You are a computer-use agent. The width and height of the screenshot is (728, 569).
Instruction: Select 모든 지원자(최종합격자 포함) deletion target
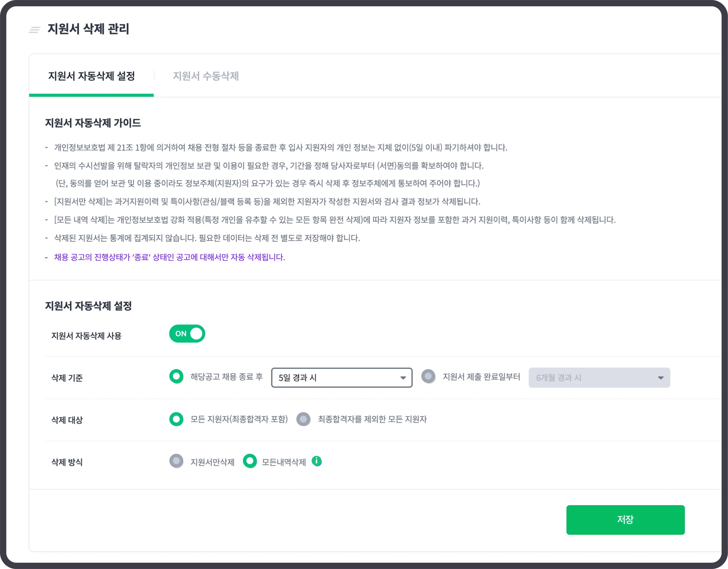pyautogui.click(x=176, y=419)
